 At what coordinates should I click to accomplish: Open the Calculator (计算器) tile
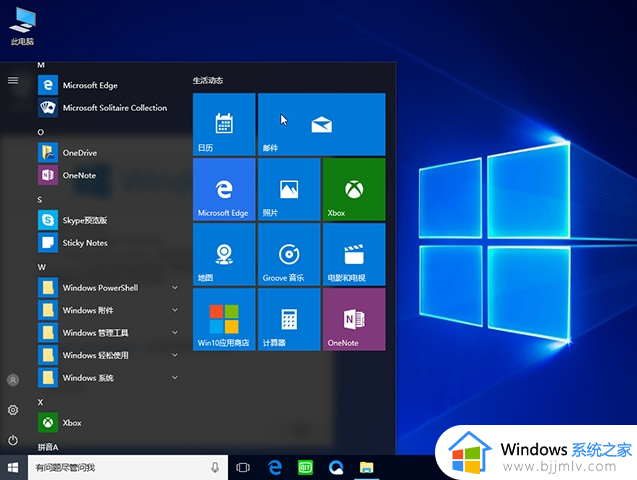click(289, 319)
